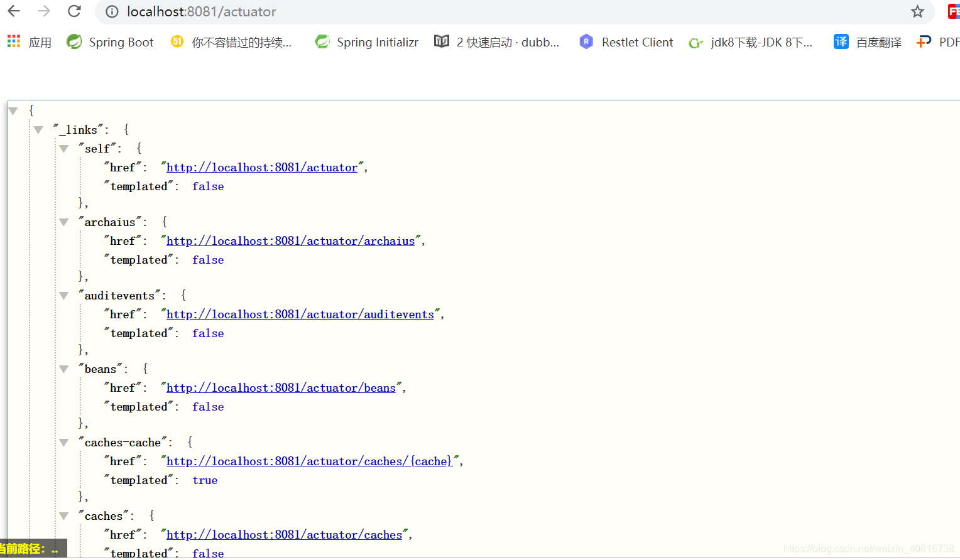Open the PDF bookmark

coord(938,42)
